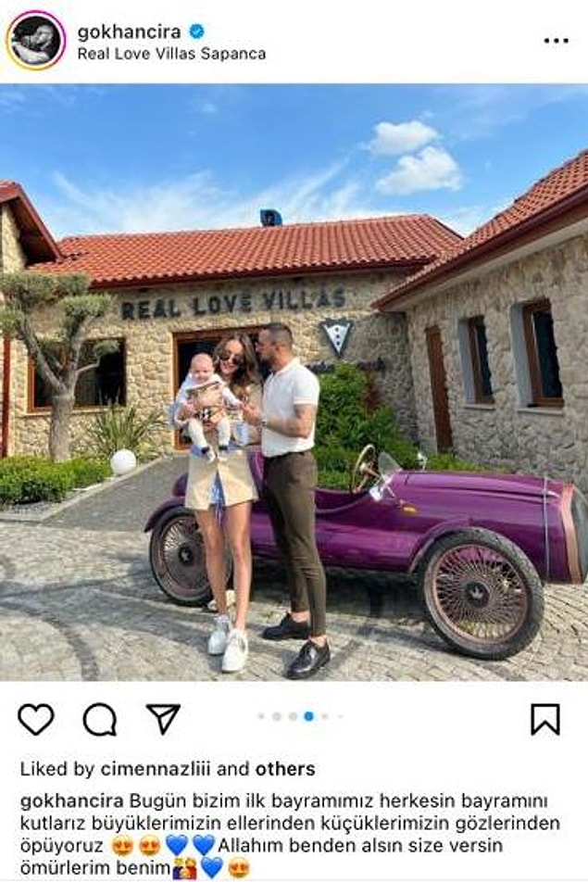The height and width of the screenshot is (882, 588).
Task: Open the three-dot options menu
Action: point(556,41)
